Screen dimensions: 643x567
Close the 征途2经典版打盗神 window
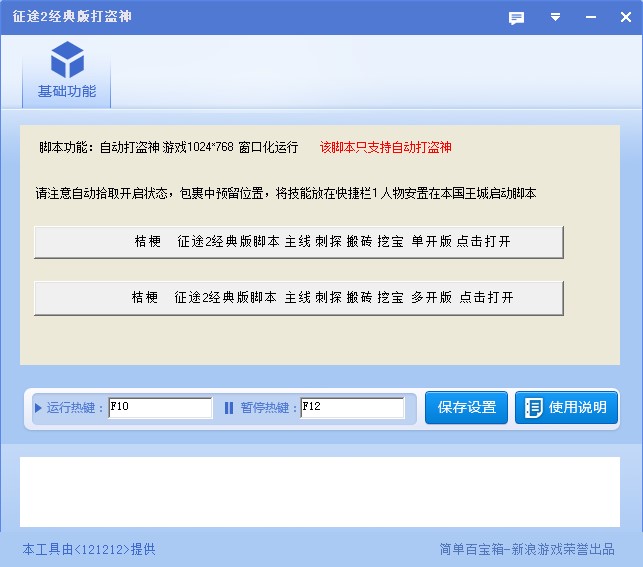(626, 17)
